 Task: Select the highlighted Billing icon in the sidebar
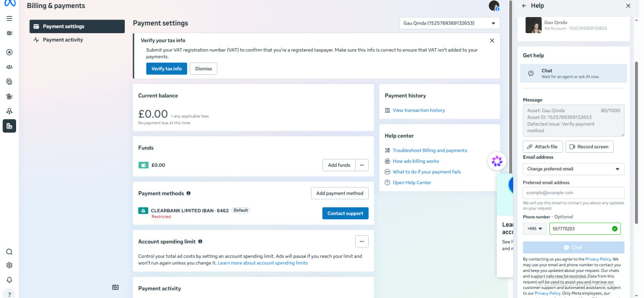(x=9, y=126)
